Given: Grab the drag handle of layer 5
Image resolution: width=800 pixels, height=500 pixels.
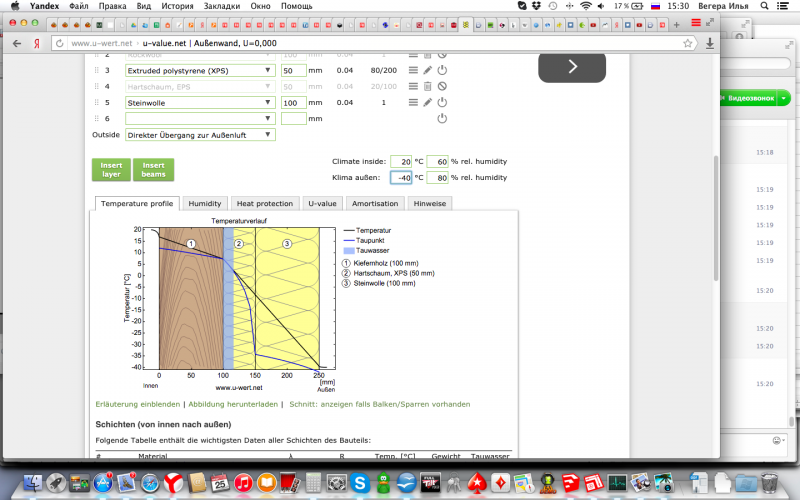Looking at the screenshot, I should point(96,103).
